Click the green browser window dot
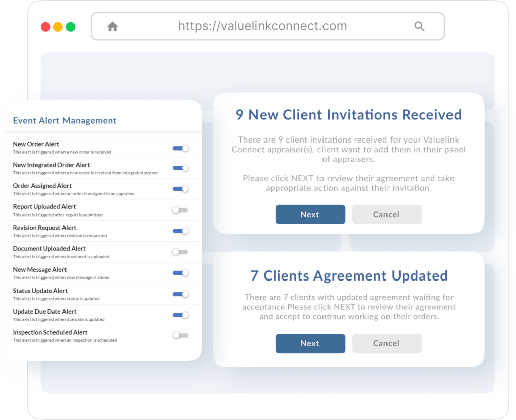The width and height of the screenshot is (516, 420). tap(71, 26)
